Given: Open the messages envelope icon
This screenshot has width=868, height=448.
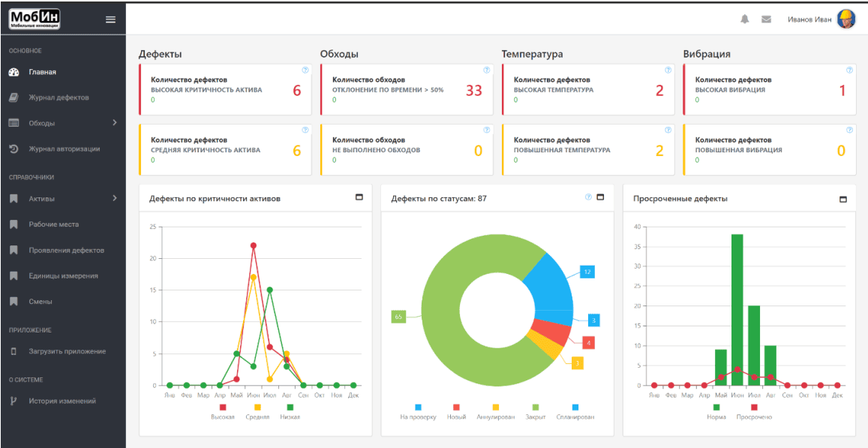Looking at the screenshot, I should (766, 20).
